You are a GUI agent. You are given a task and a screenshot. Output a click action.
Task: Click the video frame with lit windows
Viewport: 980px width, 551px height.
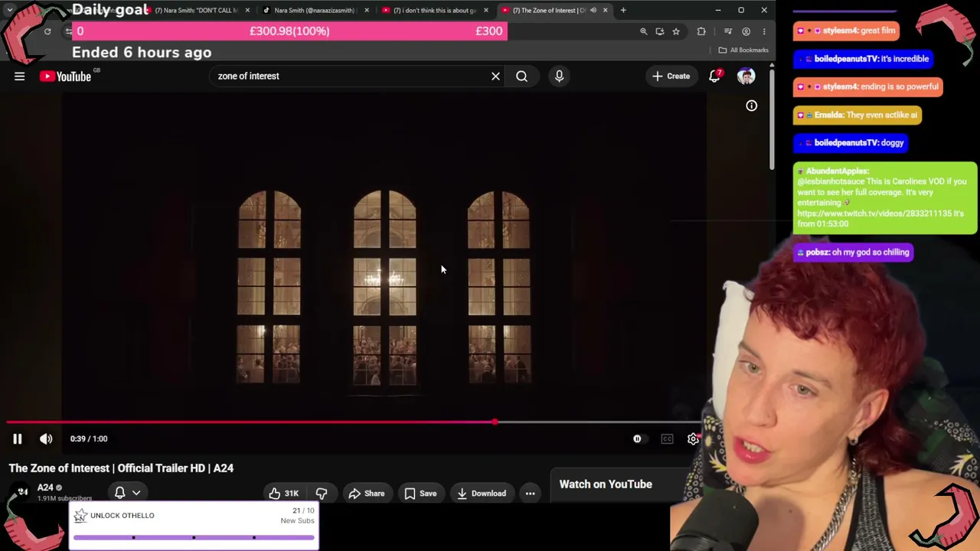384,287
